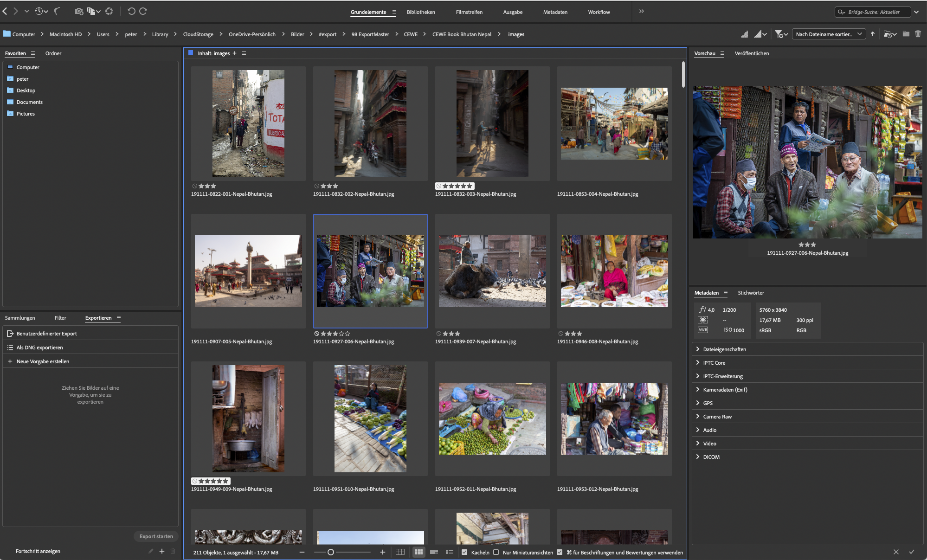Click the boomerang return-to-app icon
The height and width of the screenshot is (560, 927).
[x=57, y=11]
